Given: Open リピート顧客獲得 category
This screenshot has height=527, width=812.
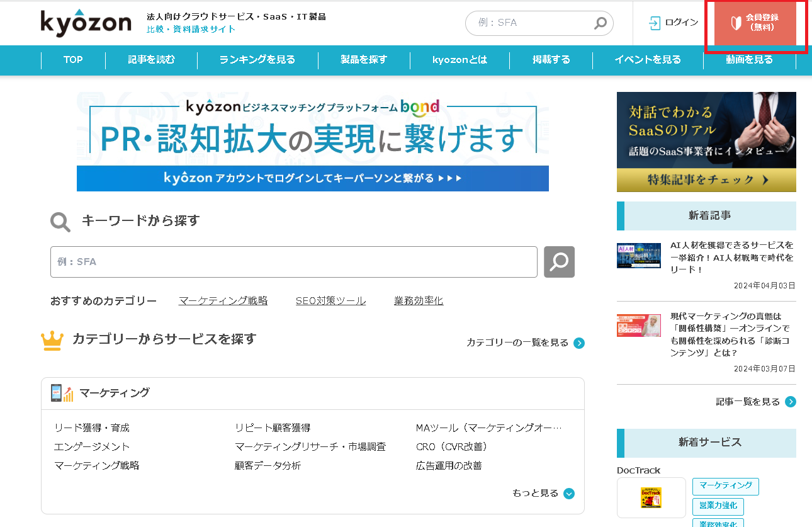Looking at the screenshot, I should pyautogui.click(x=273, y=428).
